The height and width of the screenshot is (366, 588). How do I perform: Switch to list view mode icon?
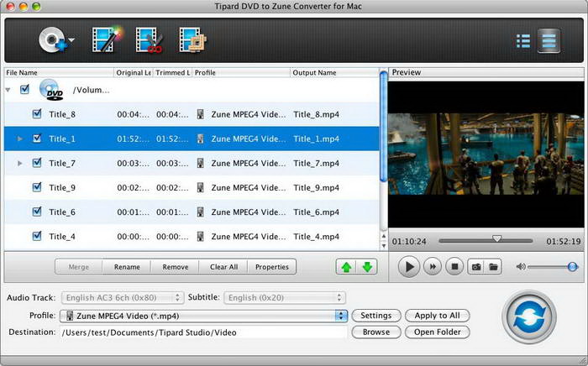click(x=522, y=39)
